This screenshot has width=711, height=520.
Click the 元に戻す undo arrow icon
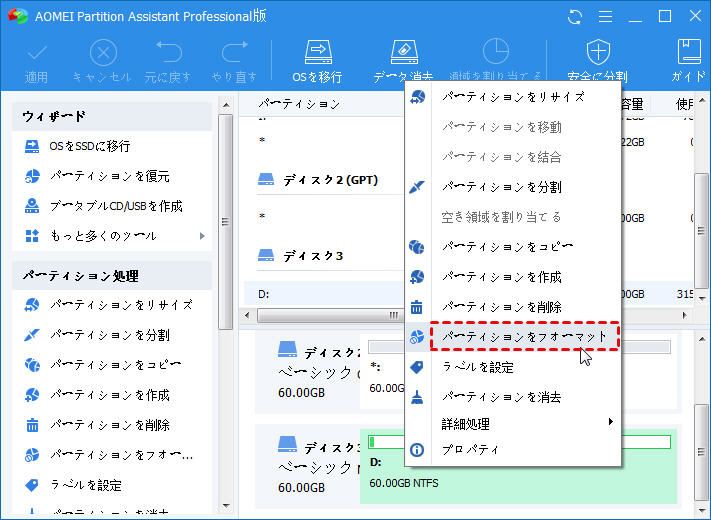click(x=169, y=52)
